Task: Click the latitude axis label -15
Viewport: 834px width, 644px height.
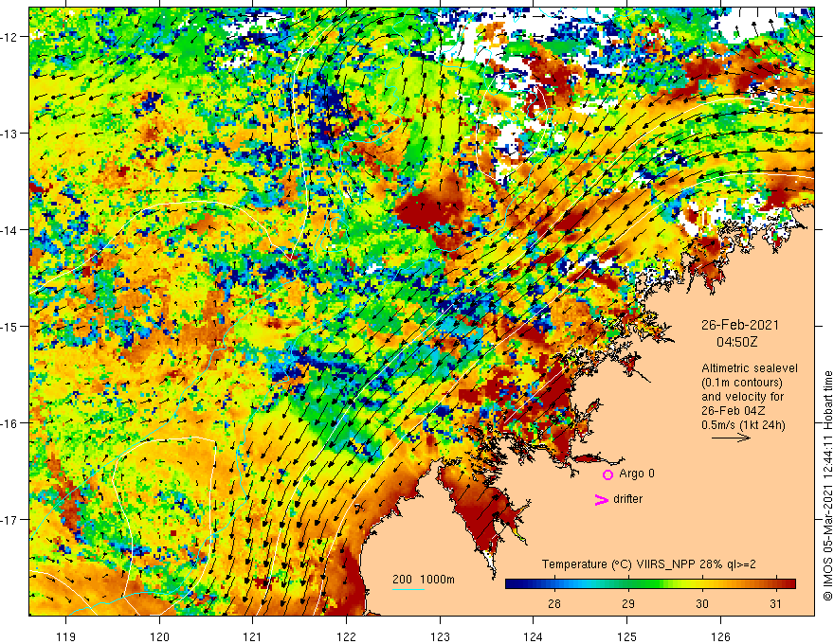Action: tap(9, 326)
